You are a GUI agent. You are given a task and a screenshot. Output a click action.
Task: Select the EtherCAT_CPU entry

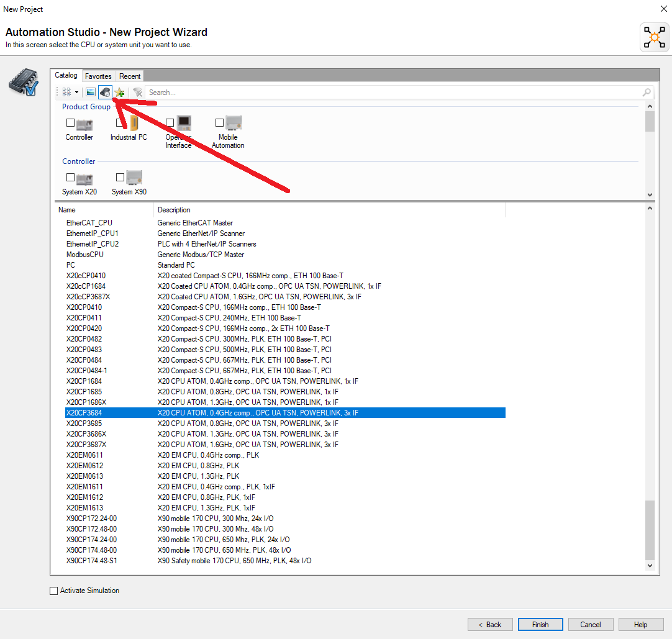click(286, 223)
